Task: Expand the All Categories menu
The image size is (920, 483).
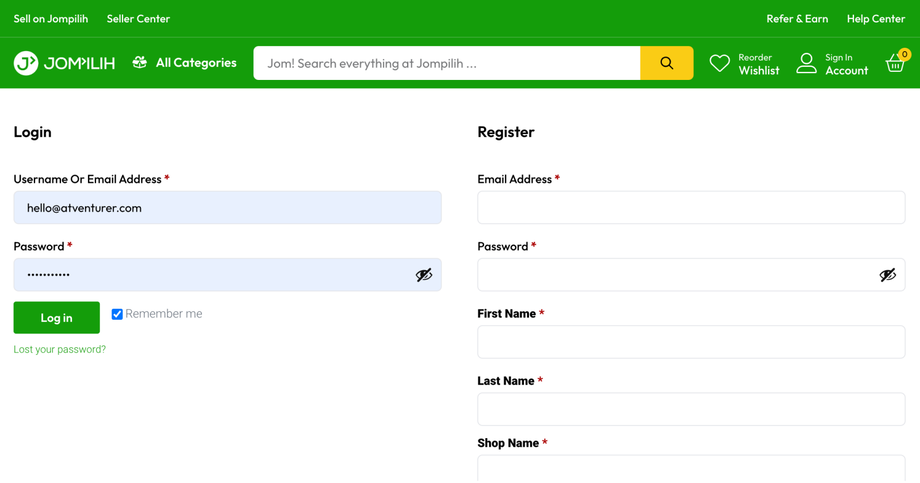Action: [196, 63]
